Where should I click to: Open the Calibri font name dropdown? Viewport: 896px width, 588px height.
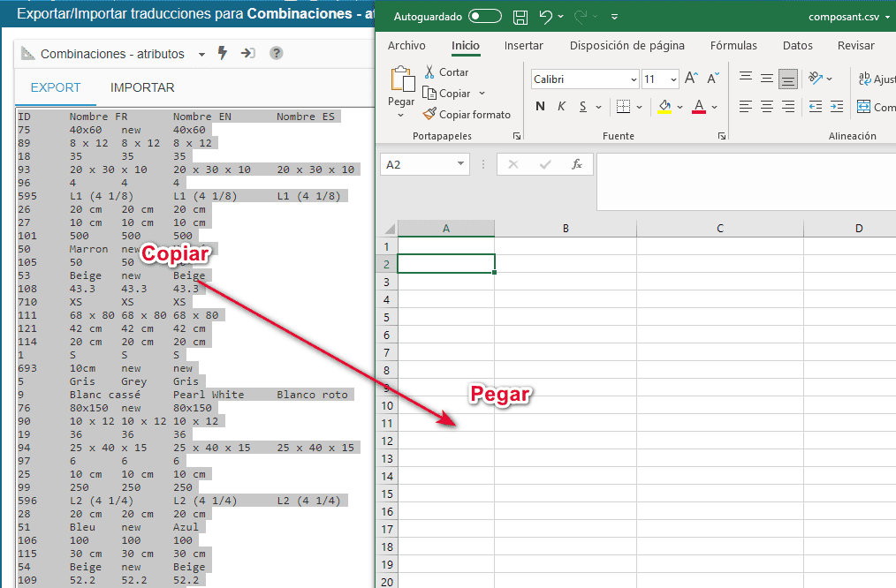click(634, 79)
